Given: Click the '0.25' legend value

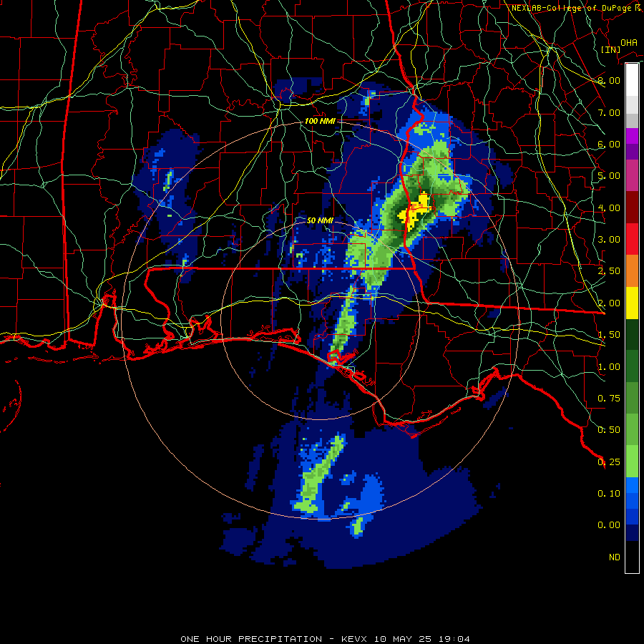Looking at the screenshot, I should (x=609, y=462).
